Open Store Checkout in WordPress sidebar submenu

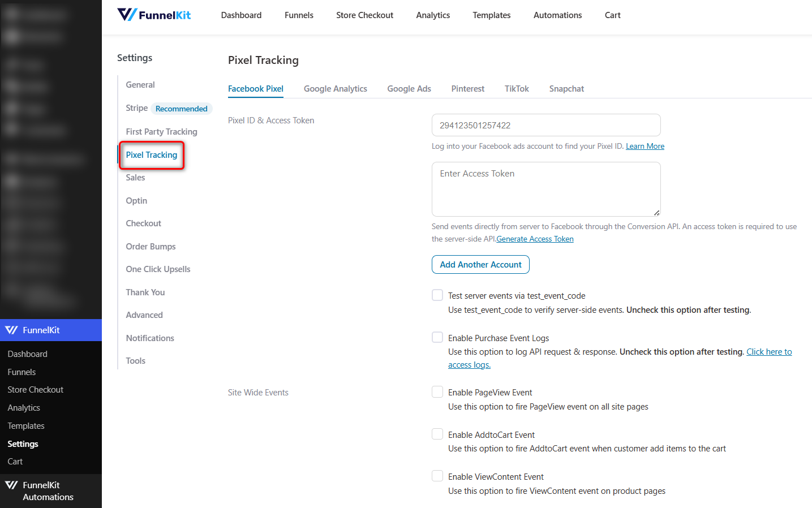coord(35,390)
